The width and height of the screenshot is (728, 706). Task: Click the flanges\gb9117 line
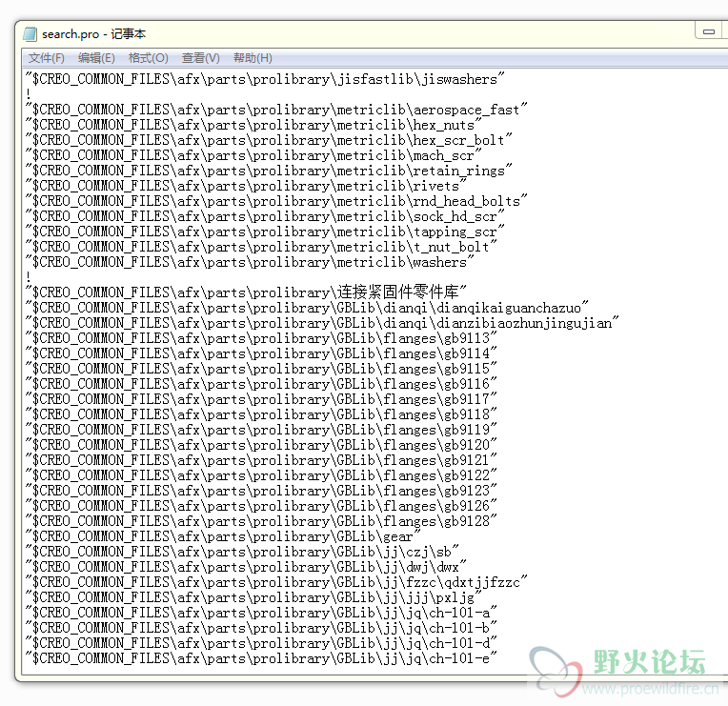[261, 399]
